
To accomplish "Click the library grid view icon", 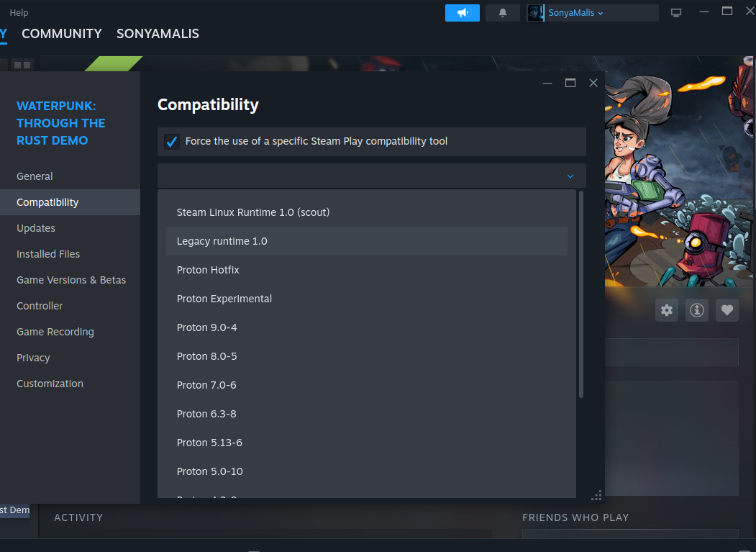I will click(22, 65).
